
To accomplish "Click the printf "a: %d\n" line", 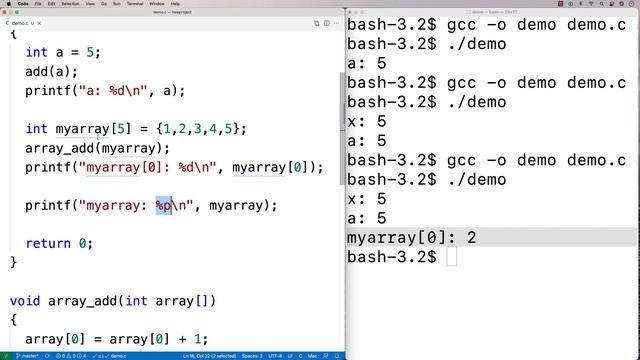I will [105, 91].
